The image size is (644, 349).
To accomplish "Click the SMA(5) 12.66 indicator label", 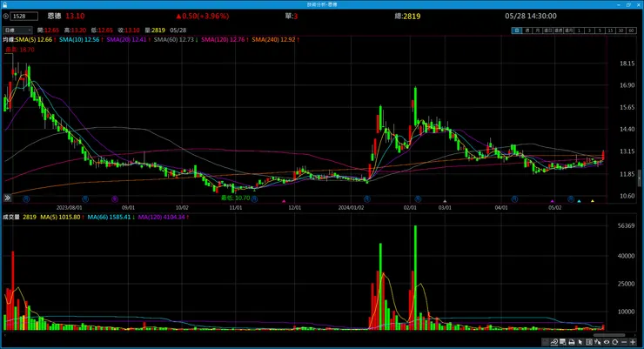I will click(34, 40).
